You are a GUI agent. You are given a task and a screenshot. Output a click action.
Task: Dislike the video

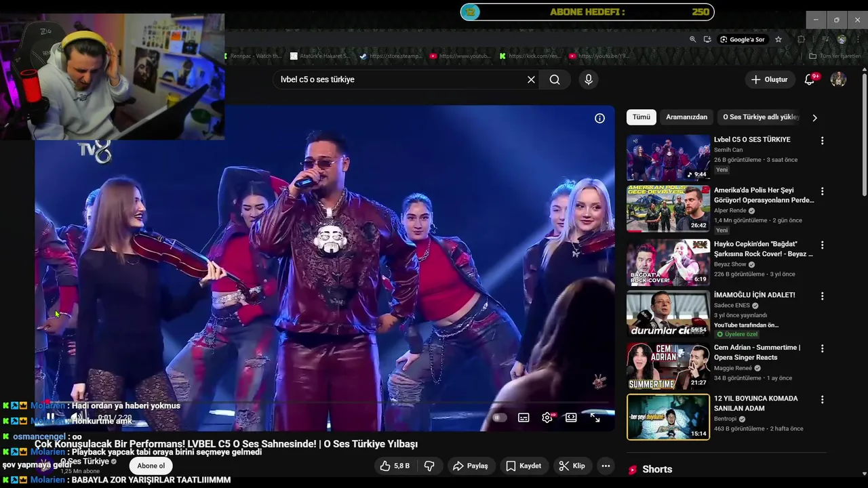point(429,466)
